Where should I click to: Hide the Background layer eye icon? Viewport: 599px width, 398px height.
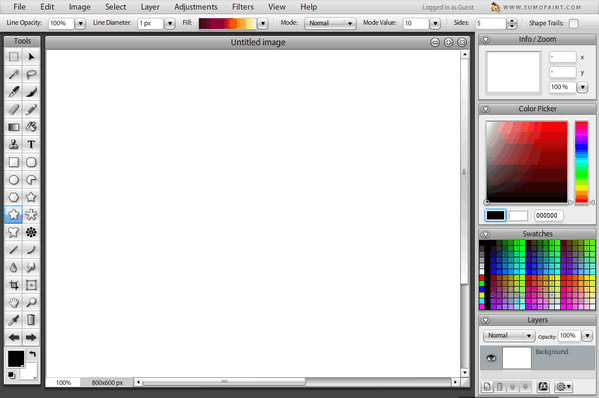coord(491,358)
